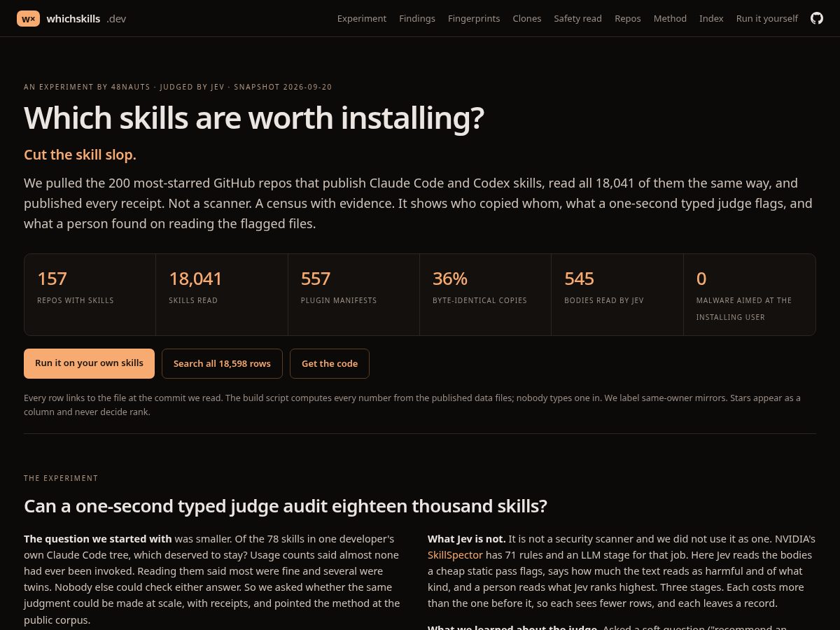Open the Experiment nav item
Screen dimensions: 840x630
click(x=362, y=19)
